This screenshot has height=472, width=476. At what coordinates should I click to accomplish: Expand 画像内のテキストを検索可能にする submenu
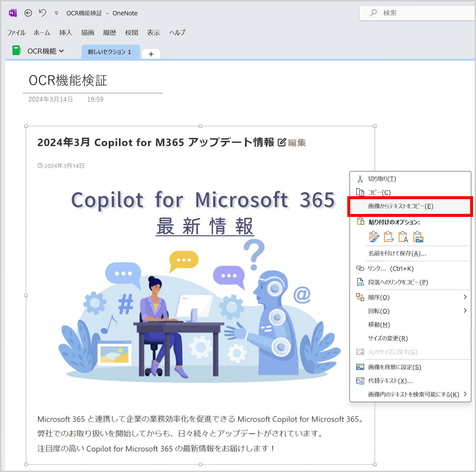465,394
